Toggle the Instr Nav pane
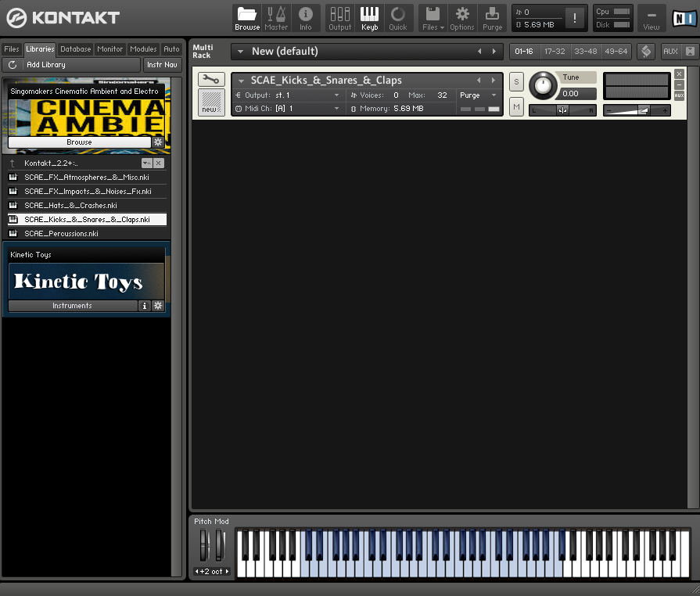The image size is (700, 596). 162,65
